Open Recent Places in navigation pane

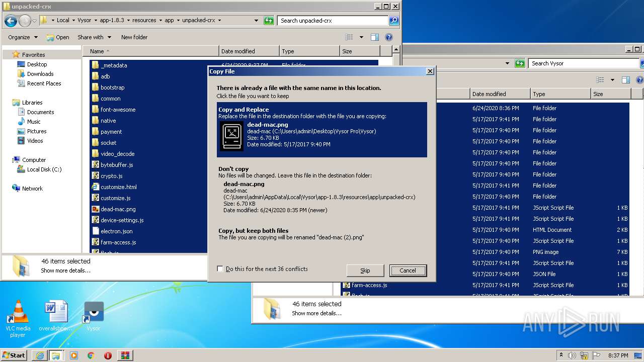coord(44,83)
